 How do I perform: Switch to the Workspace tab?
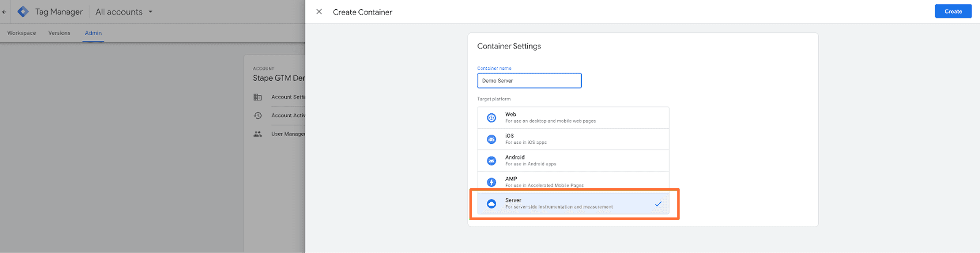[22, 33]
